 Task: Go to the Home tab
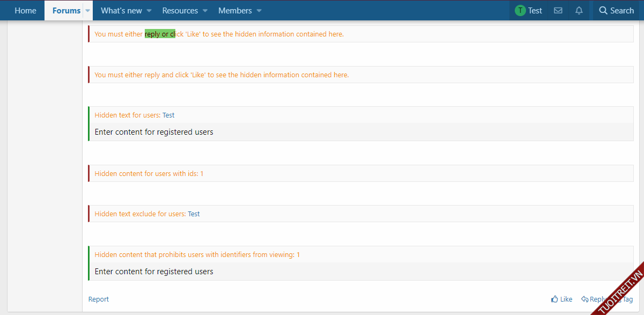tap(25, 11)
